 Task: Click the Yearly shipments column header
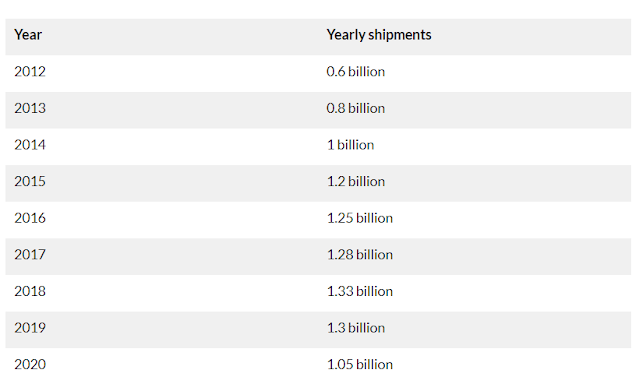(379, 35)
